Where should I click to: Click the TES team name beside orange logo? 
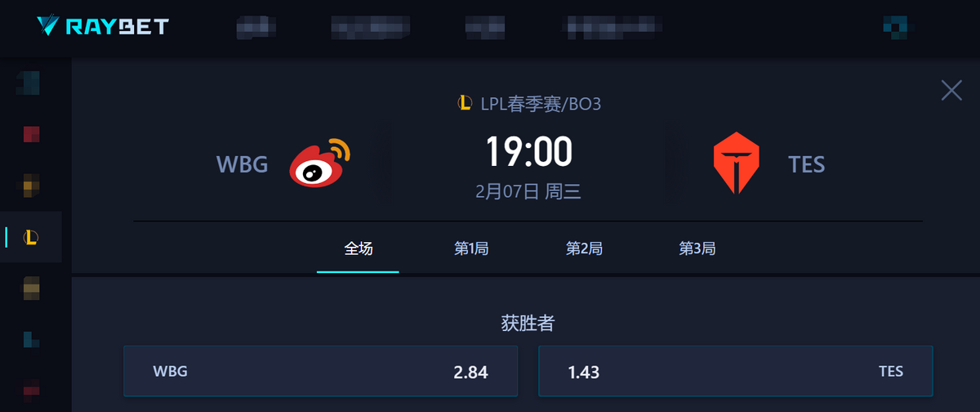coord(807,164)
